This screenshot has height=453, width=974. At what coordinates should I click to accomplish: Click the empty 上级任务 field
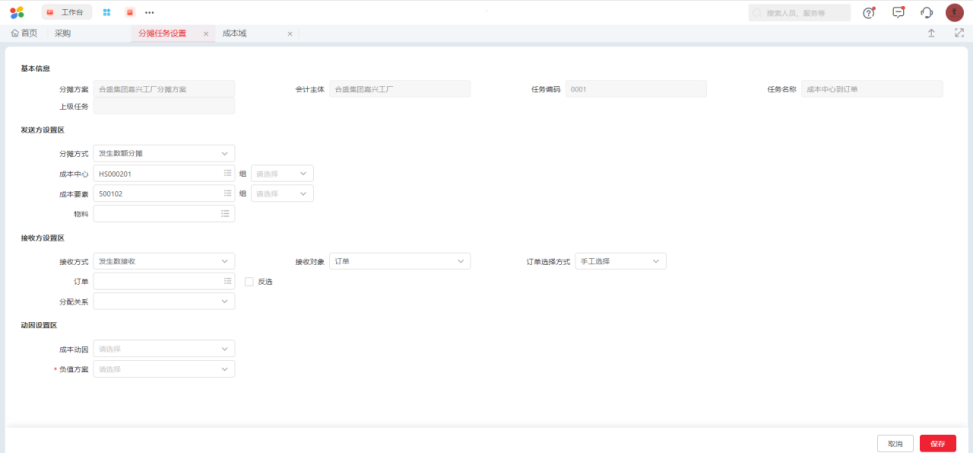(x=164, y=106)
